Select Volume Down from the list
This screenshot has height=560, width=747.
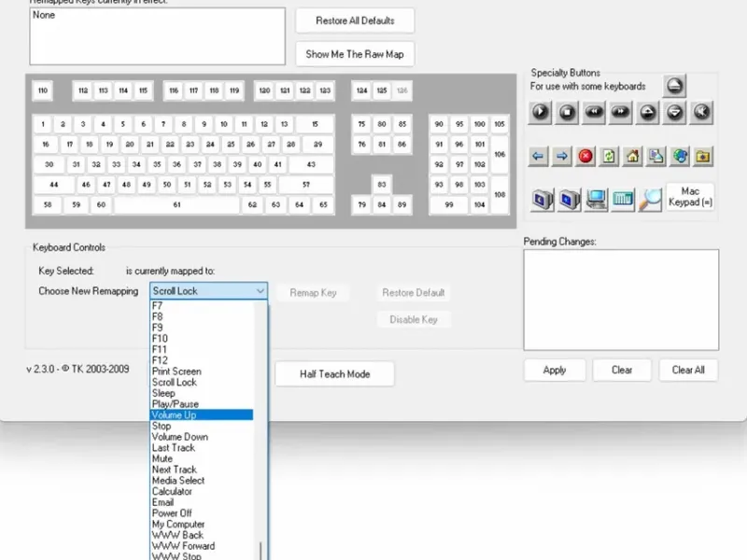click(x=202, y=437)
